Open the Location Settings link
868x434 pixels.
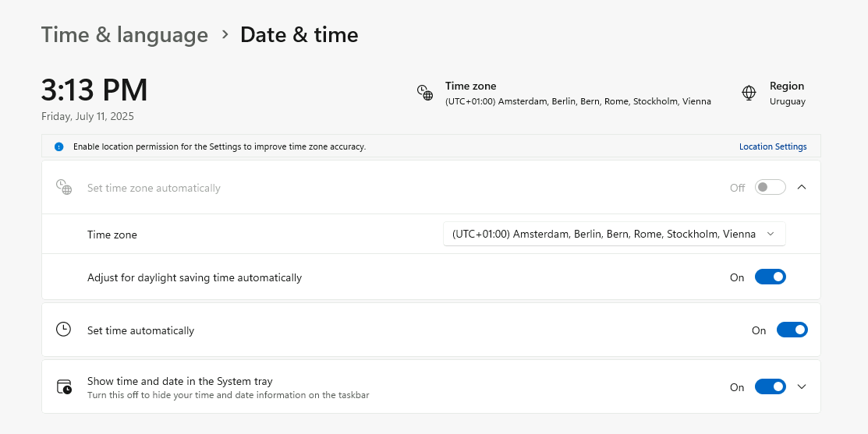coord(773,146)
